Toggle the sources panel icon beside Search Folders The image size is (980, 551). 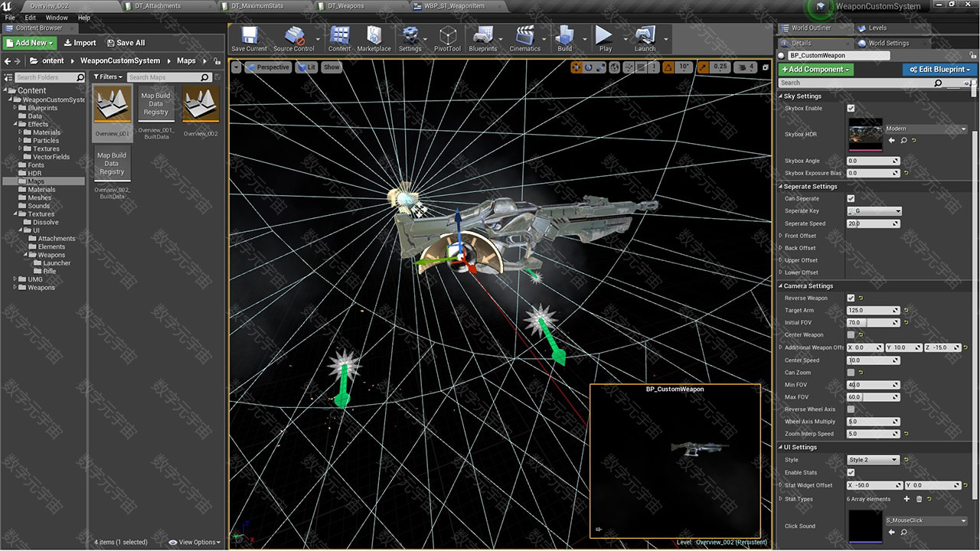(7, 77)
